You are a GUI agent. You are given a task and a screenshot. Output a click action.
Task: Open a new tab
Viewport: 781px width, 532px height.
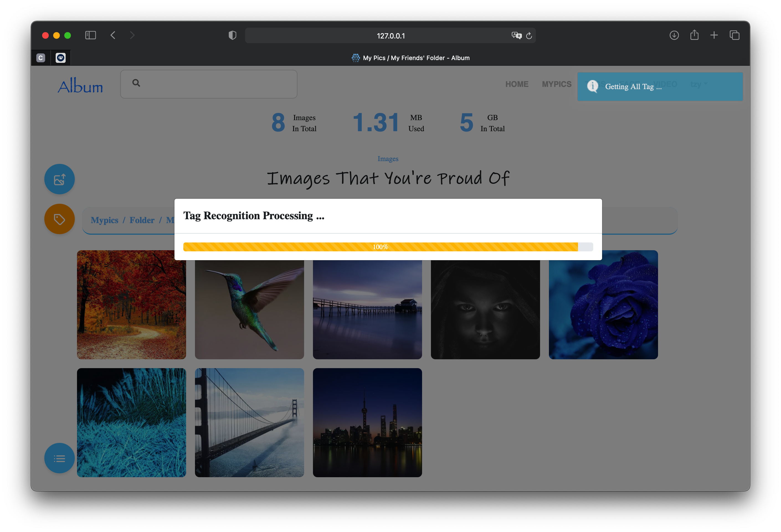click(x=714, y=35)
